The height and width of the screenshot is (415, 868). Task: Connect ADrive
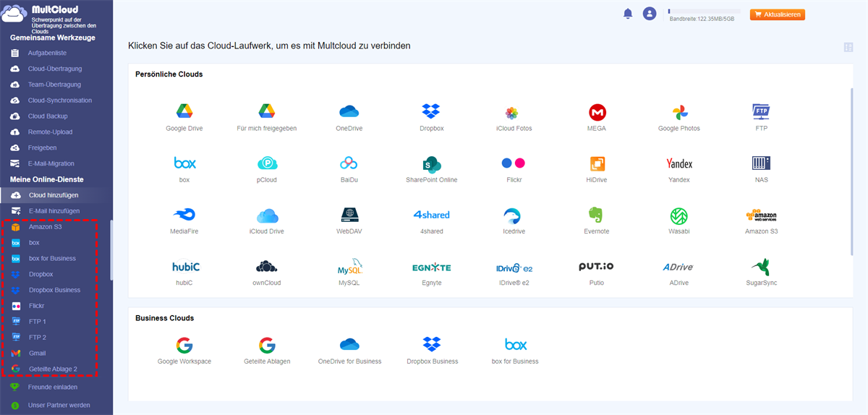679,273
